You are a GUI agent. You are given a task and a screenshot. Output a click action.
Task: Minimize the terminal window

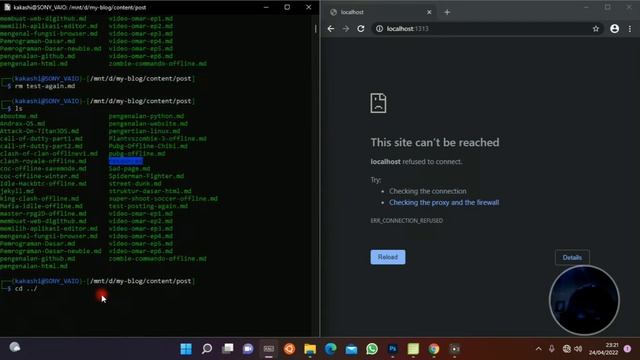(x=266, y=7)
